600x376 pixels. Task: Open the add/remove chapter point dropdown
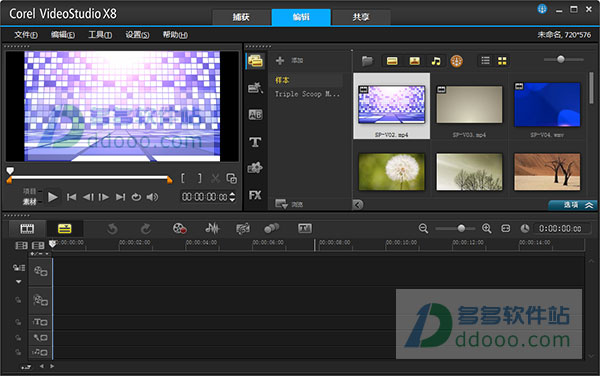pos(40,254)
